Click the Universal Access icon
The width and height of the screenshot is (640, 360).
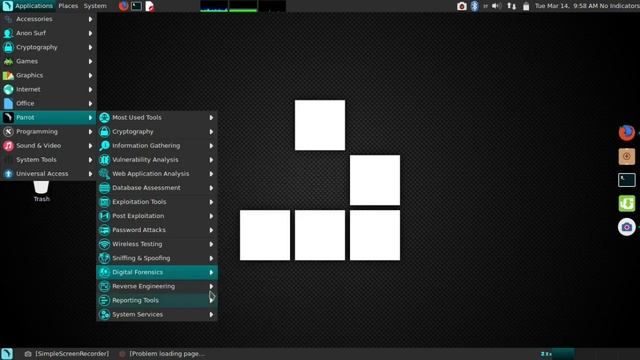click(8, 174)
